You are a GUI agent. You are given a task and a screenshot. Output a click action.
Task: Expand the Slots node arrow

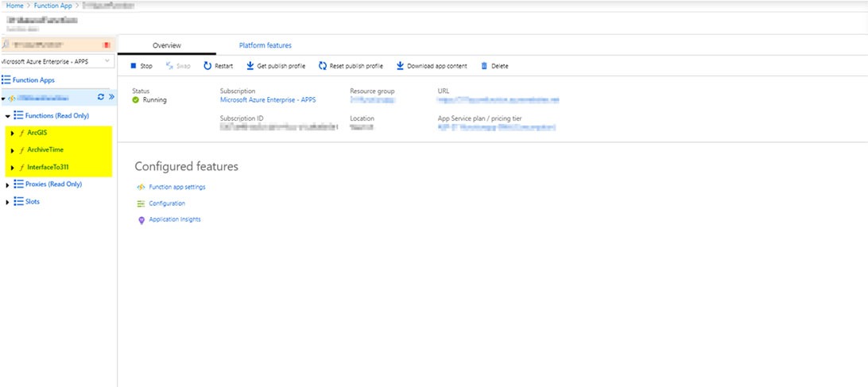(8, 202)
